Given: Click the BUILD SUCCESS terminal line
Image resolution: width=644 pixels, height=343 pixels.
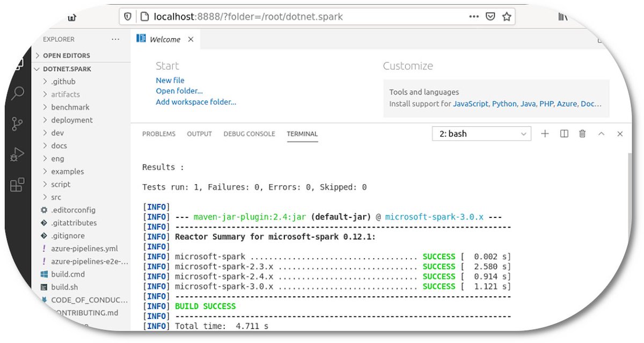Looking at the screenshot, I should point(205,306).
